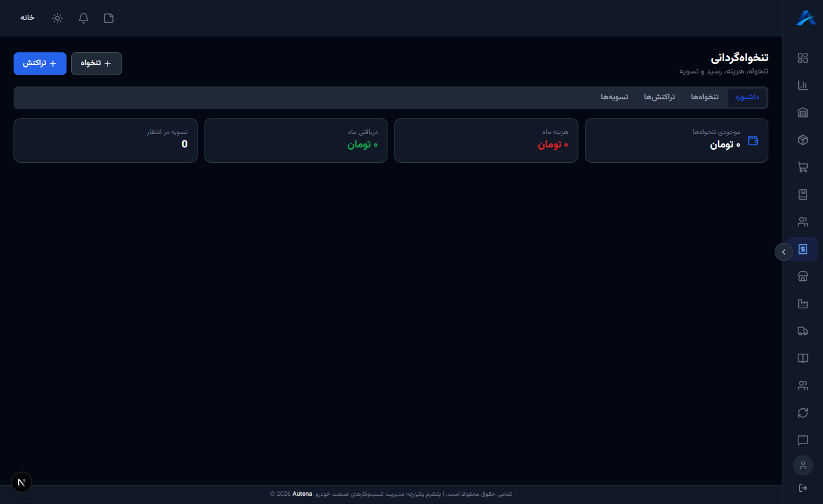
Task: Click the هزینه ماه label
Action: (556, 132)
